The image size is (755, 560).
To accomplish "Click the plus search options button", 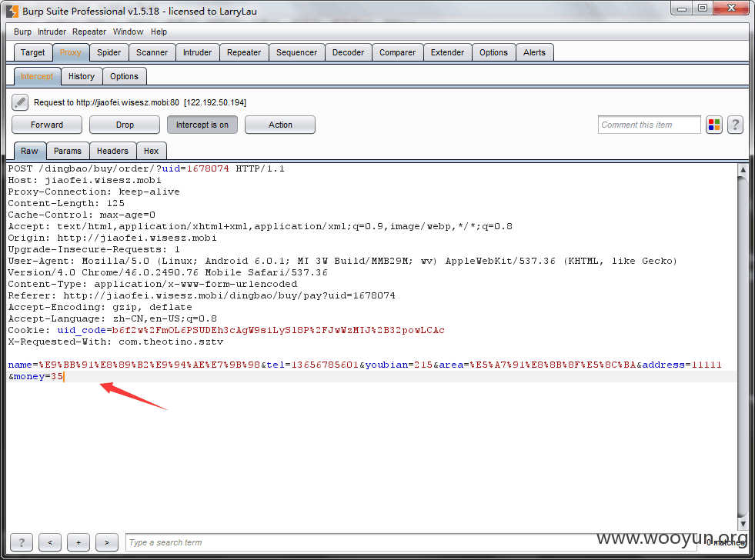I will pyautogui.click(x=79, y=542).
